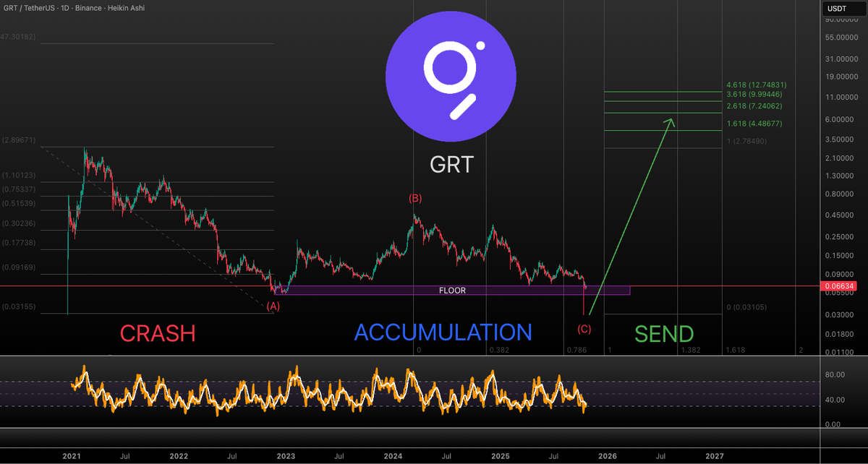Click 0.25000 on the price scale
The height and width of the screenshot is (464, 868).
point(841,236)
